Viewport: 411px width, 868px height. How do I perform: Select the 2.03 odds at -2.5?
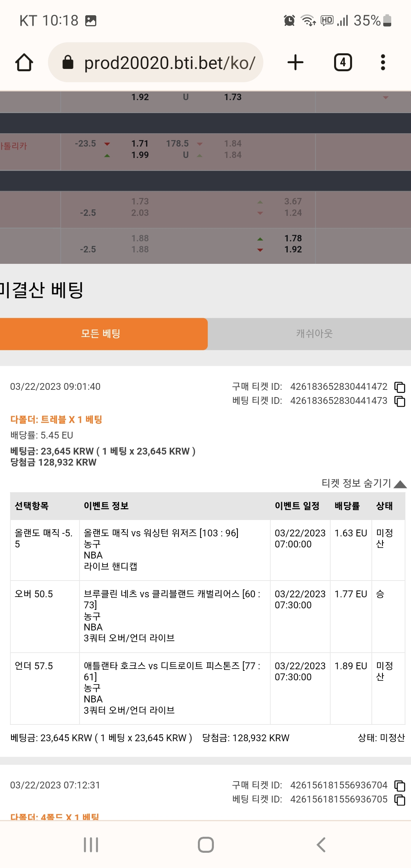click(140, 213)
